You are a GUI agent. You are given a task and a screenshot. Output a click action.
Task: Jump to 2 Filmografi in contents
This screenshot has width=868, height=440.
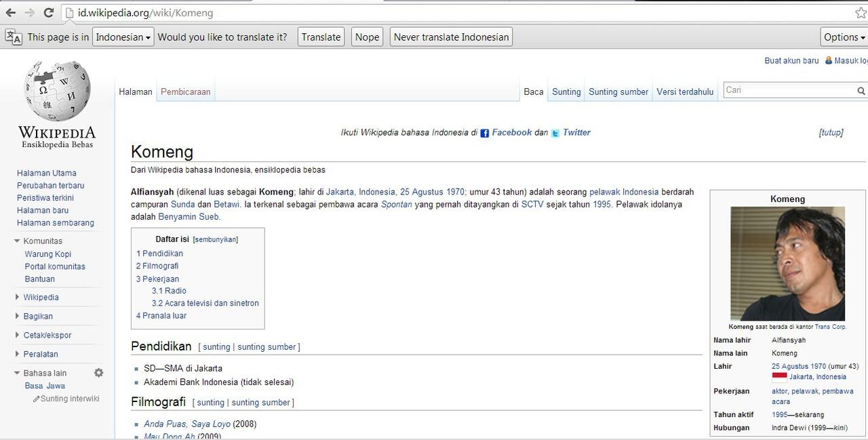click(x=157, y=266)
